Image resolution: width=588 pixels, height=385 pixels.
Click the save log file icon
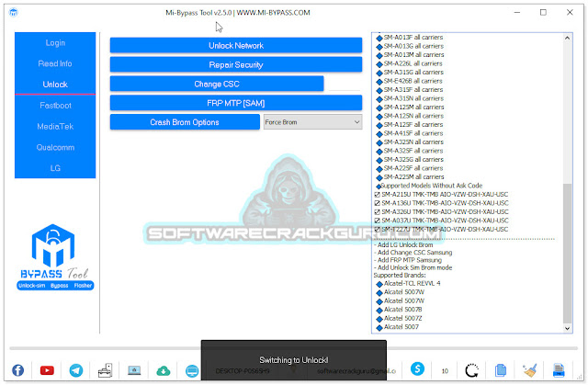559,370
